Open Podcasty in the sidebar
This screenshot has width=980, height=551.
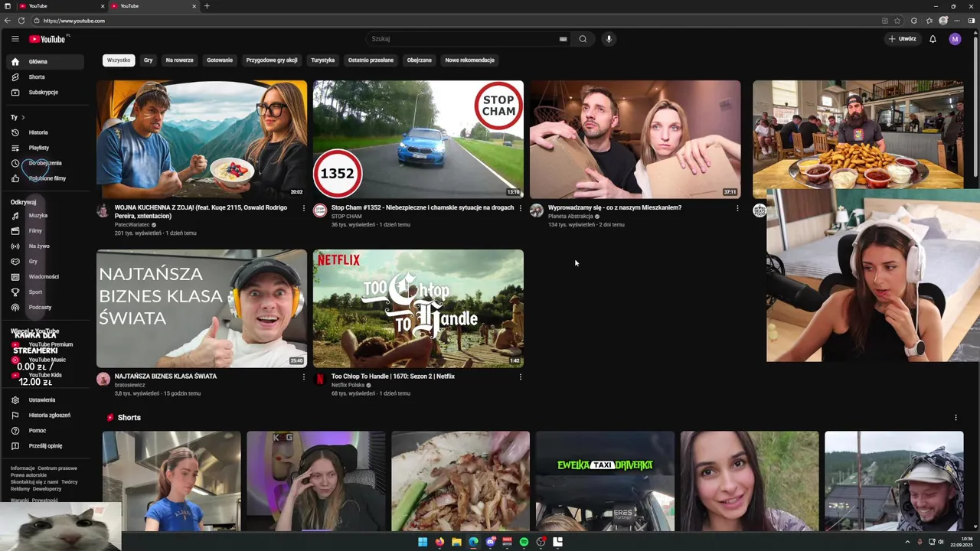pyautogui.click(x=46, y=307)
